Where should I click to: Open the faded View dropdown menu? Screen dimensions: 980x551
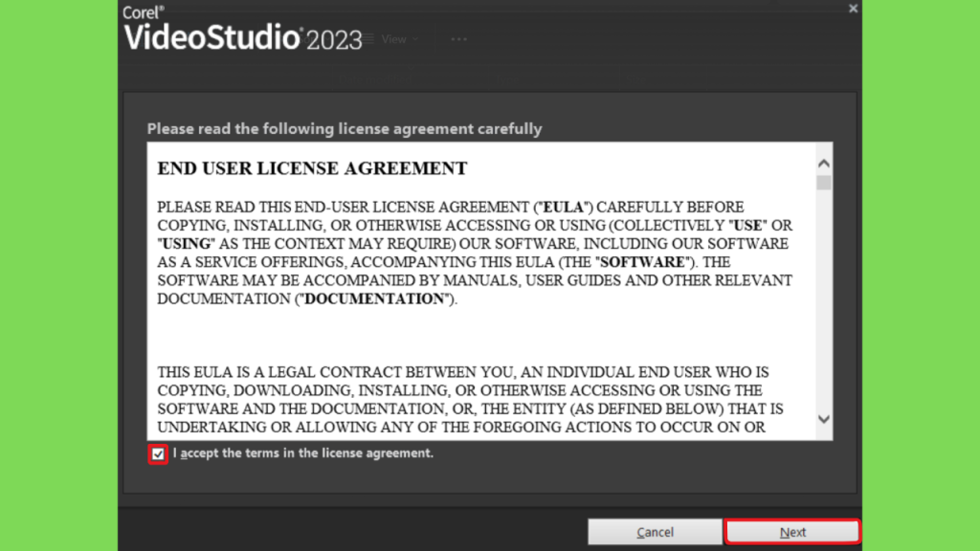(x=399, y=39)
